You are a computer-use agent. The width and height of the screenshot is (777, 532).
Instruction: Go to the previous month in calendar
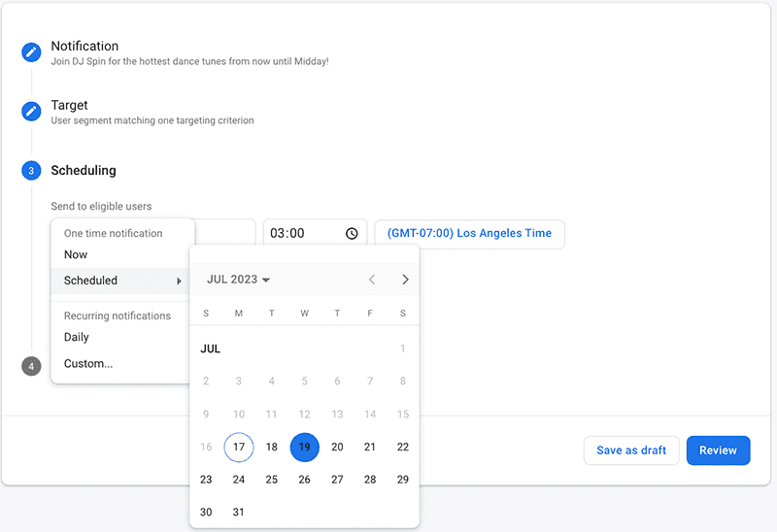point(372,280)
